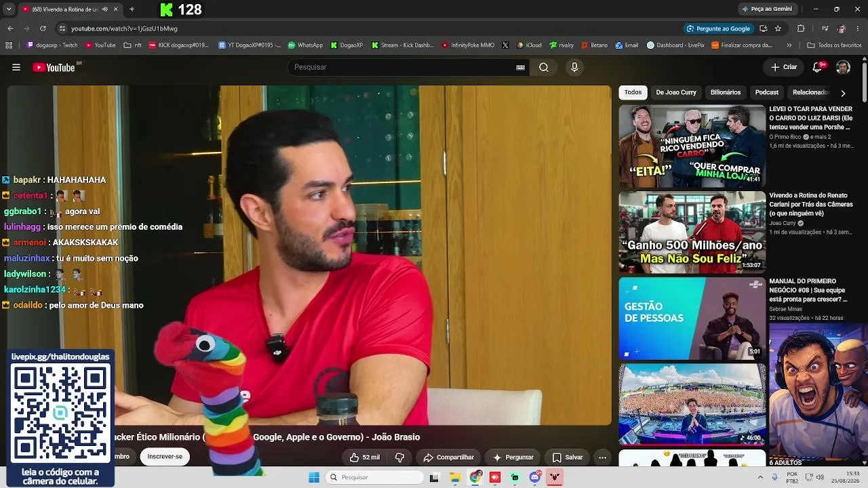Open Discord from the taskbar

(x=535, y=477)
